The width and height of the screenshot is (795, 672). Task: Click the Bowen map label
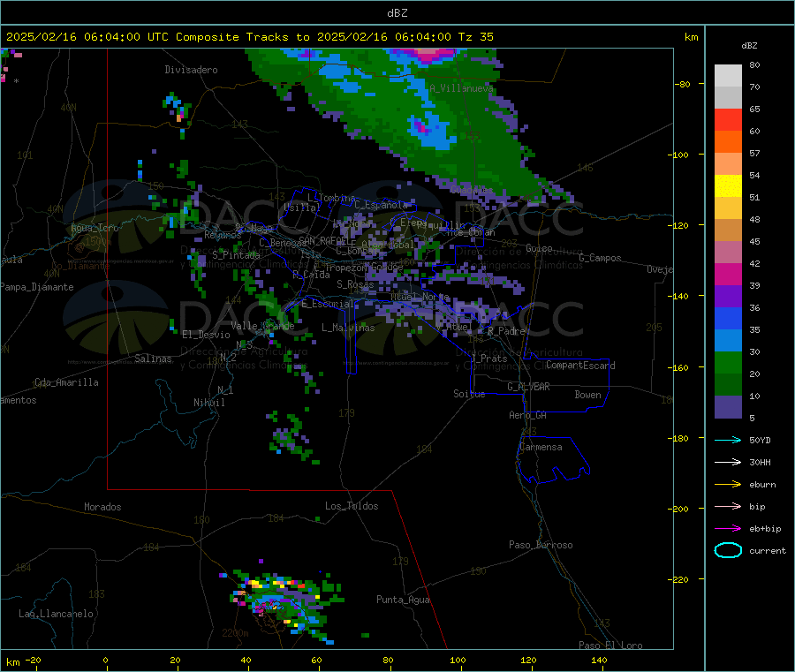pos(588,395)
